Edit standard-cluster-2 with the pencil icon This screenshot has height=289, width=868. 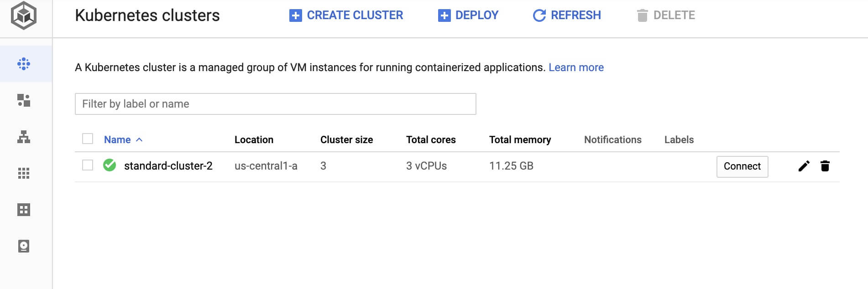[804, 166]
